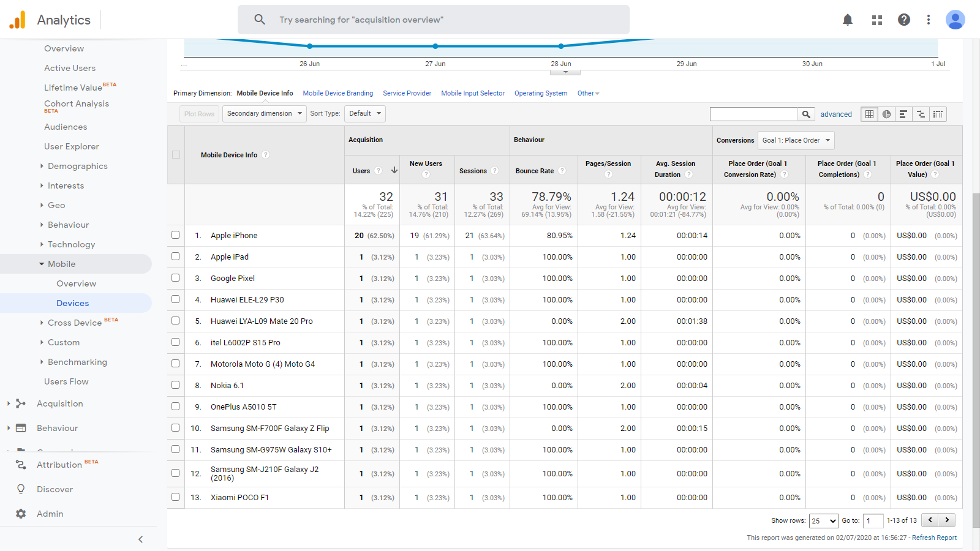The image size is (980, 551).
Task: Open the Google apps grid
Action: click(x=876, y=20)
